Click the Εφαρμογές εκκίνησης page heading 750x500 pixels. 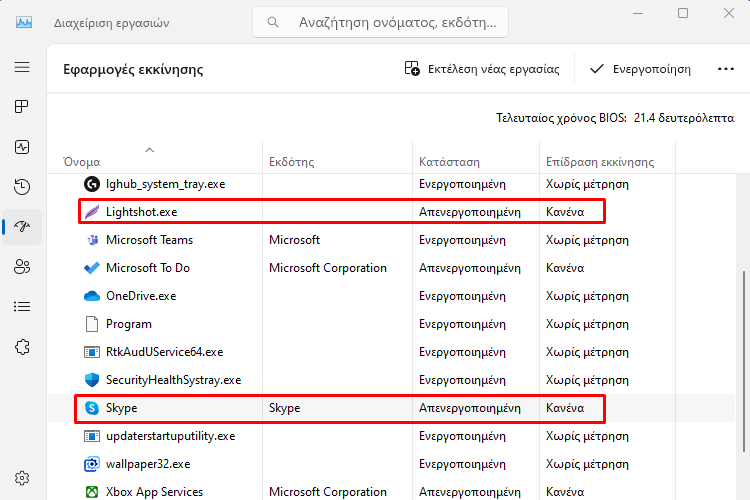point(133,69)
